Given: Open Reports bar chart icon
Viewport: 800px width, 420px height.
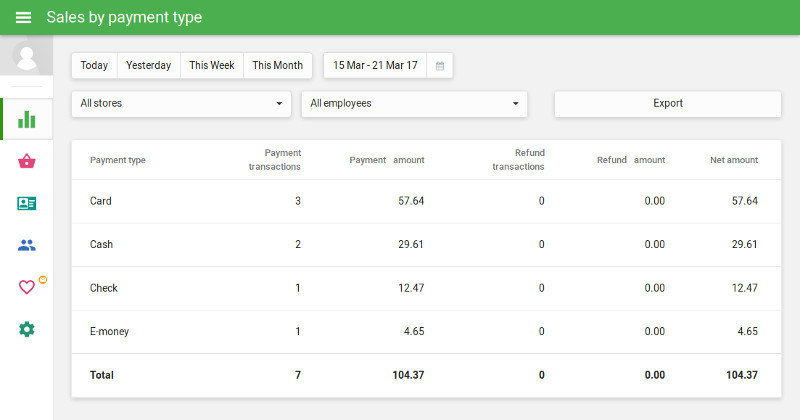Looking at the screenshot, I should (x=26, y=120).
